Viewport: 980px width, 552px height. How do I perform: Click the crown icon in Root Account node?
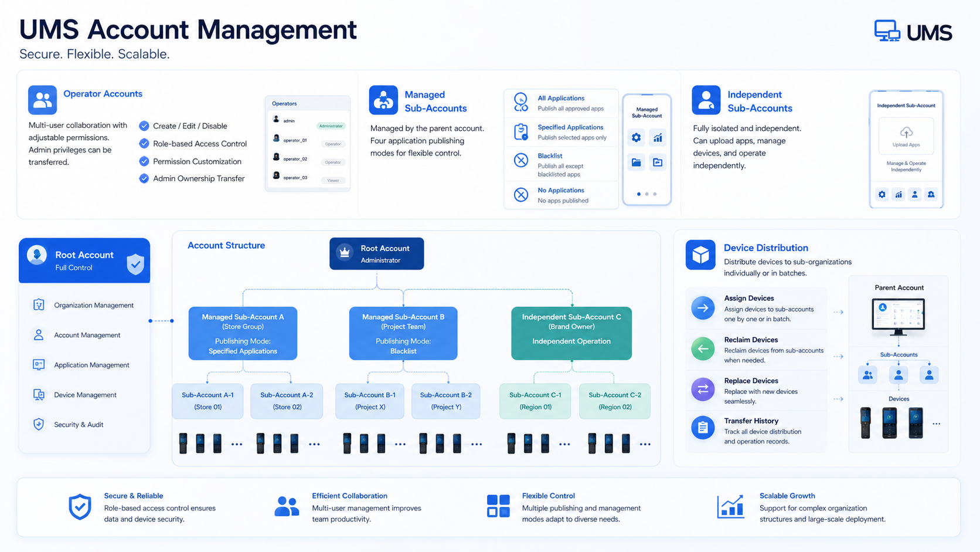[x=345, y=253]
